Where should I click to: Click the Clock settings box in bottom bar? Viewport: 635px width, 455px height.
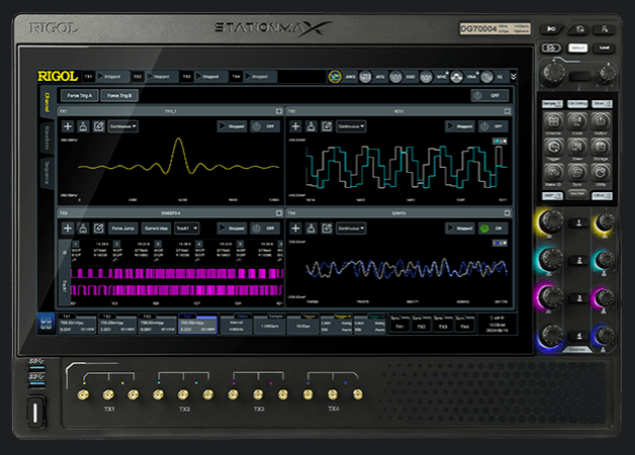[237, 324]
